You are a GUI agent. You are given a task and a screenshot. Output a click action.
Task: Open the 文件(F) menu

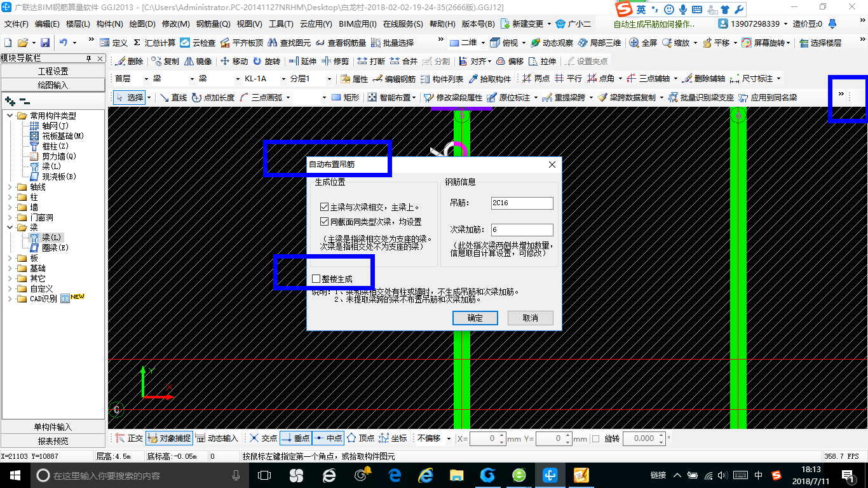point(17,24)
